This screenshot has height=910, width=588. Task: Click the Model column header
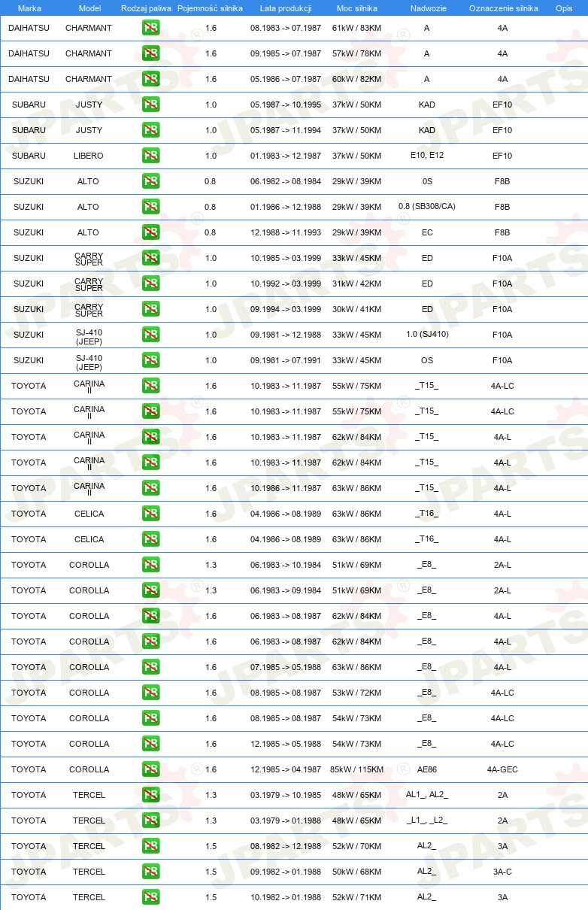89,8
